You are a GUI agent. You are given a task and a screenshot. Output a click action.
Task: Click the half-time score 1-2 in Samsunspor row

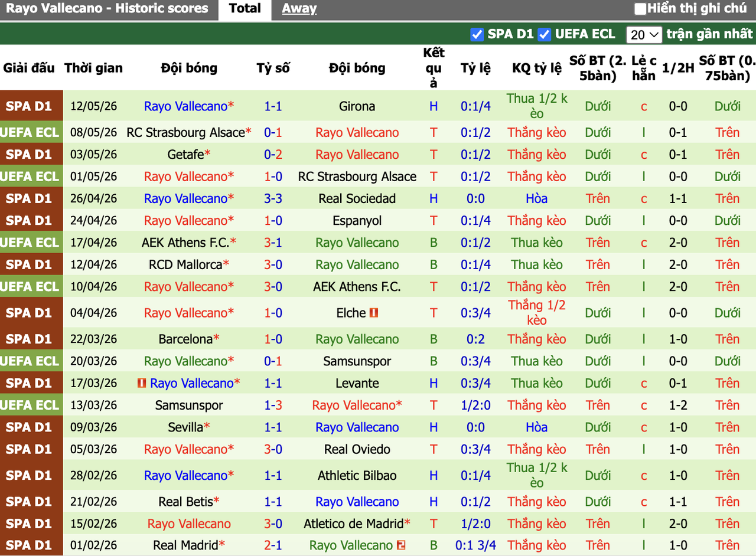click(678, 405)
